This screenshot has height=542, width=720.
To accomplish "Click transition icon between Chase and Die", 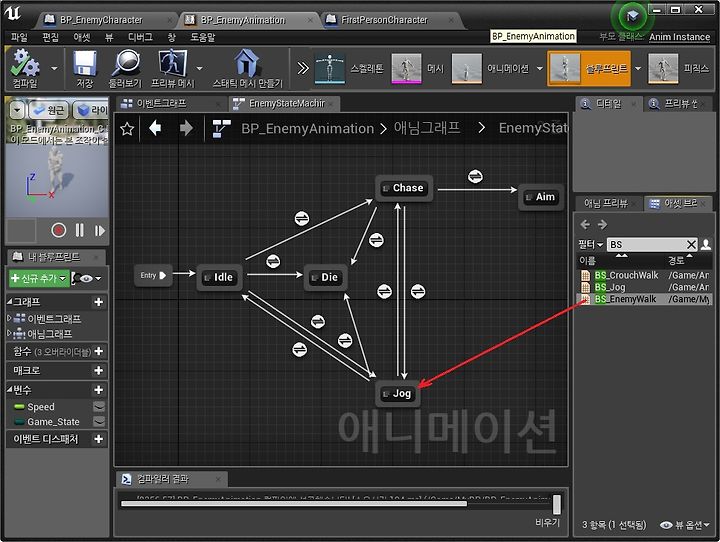I will point(376,240).
